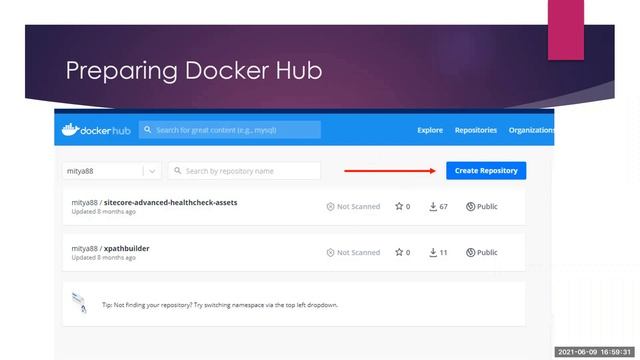Screen dimensions: 640x360
Task: Click 'Not Scanned' text in sitecore-advanced-healthcheck-assets row
Action: (x=358, y=207)
